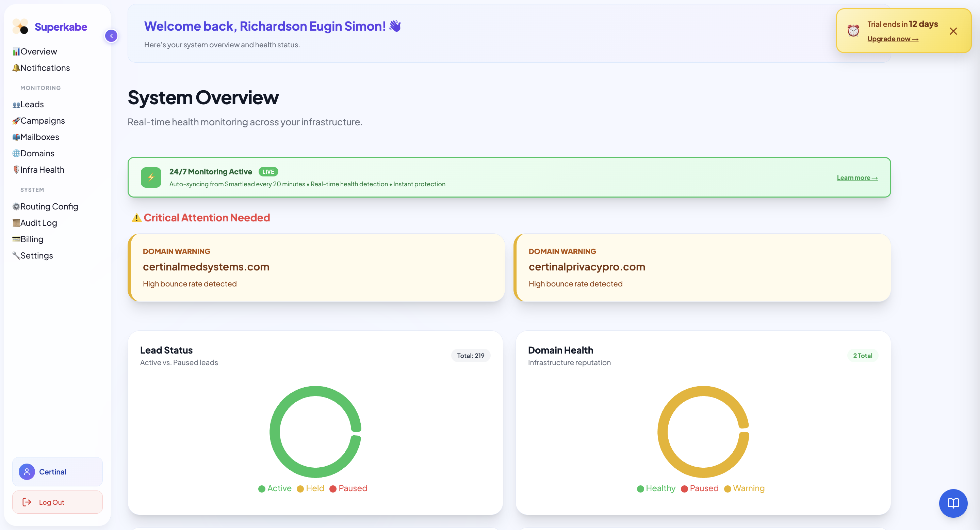Open the certinalmedsystems.com domain warning card
This screenshot has width=980, height=530.
316,268
